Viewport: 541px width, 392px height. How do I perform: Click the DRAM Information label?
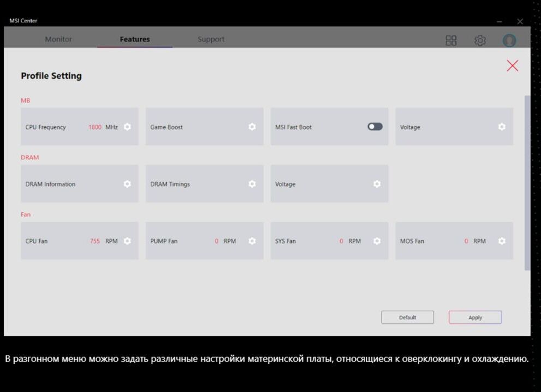(50, 184)
